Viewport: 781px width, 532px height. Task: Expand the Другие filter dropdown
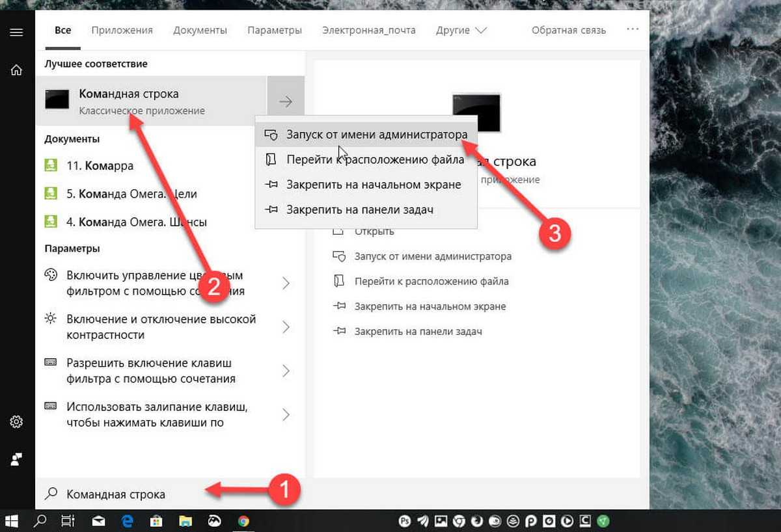(x=461, y=31)
